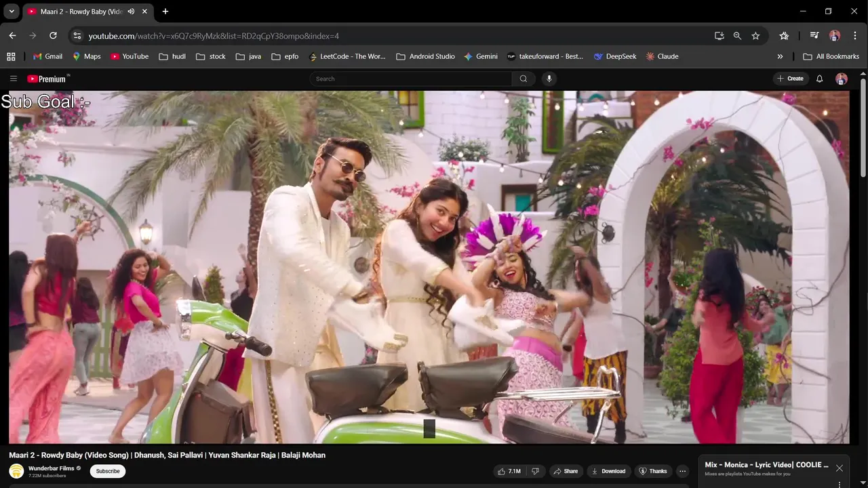Start voice search with microphone icon
Viewport: 868px width, 488px height.
[549, 79]
